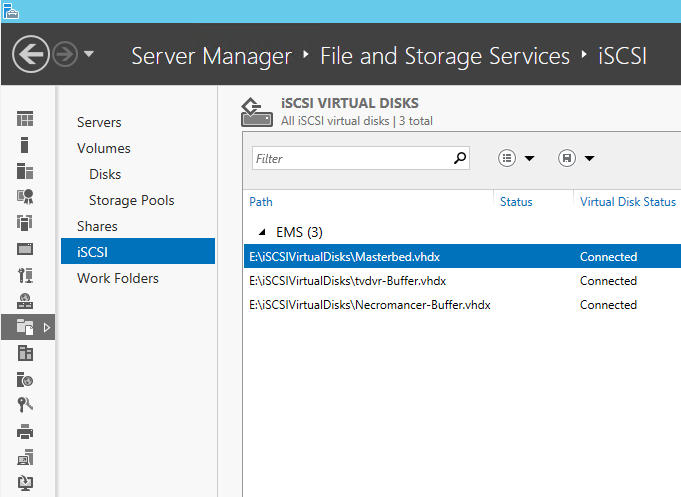681x497 pixels.
Task: Click the save query disk circle icon
Action: [567, 158]
